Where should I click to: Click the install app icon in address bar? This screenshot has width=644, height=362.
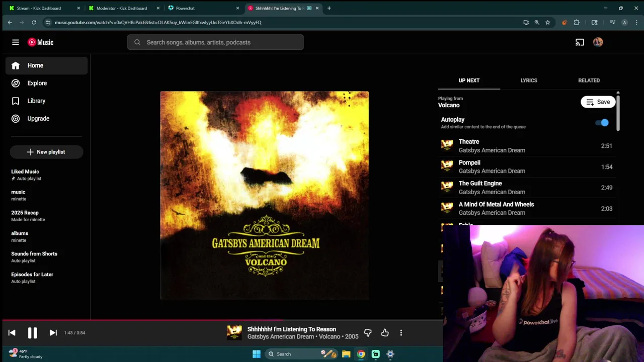(x=526, y=22)
